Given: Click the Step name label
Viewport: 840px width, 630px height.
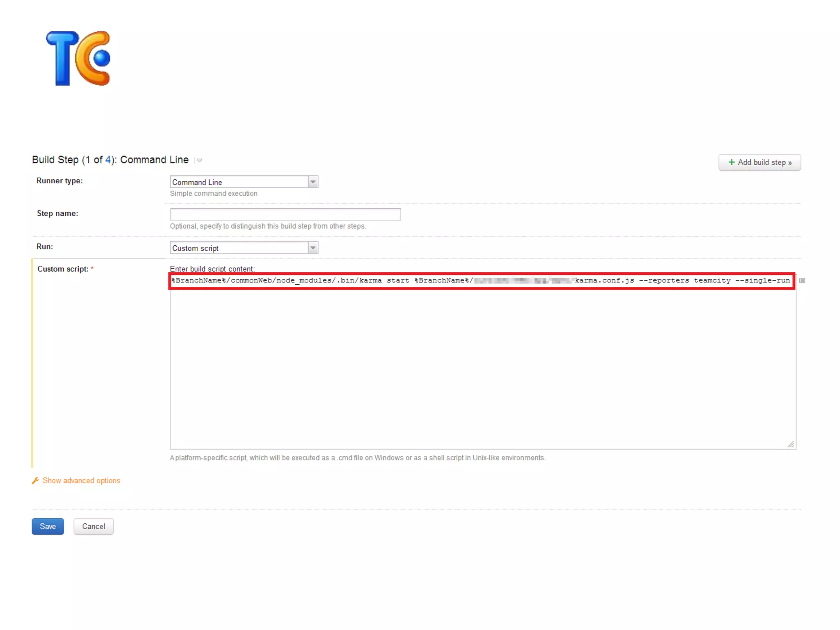Looking at the screenshot, I should pos(57,213).
